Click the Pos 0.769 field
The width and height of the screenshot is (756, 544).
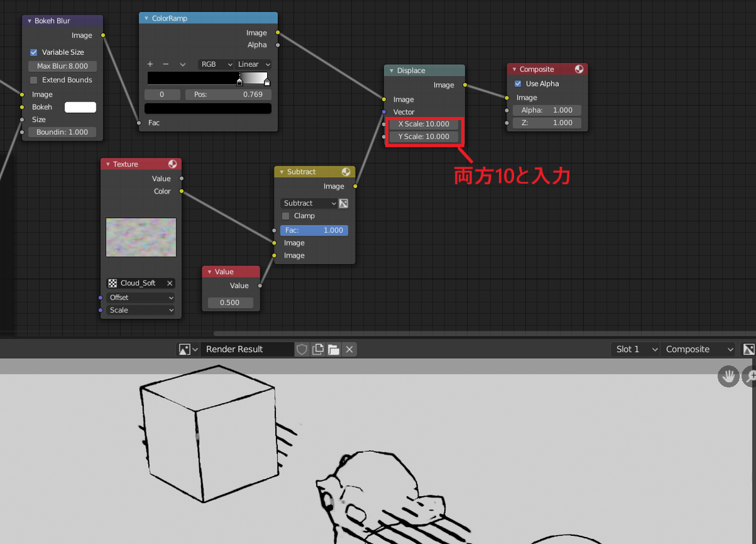tap(228, 95)
